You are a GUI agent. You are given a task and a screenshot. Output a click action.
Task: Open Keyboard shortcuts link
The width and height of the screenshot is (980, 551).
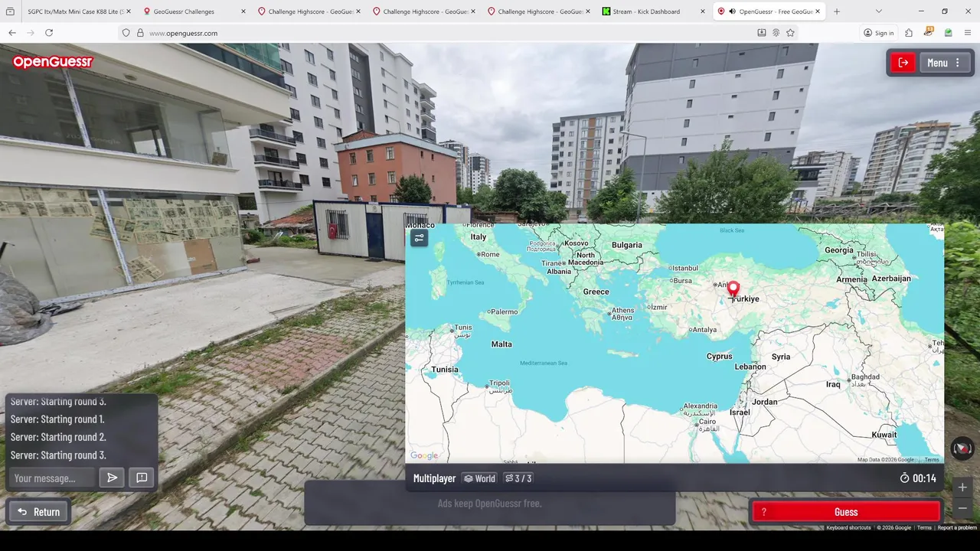click(x=848, y=527)
